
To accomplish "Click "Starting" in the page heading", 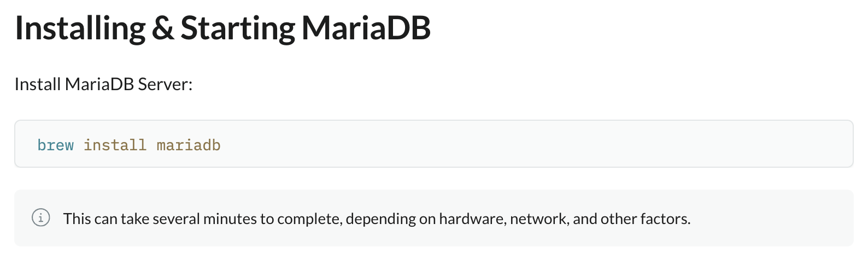I will 237,28.
